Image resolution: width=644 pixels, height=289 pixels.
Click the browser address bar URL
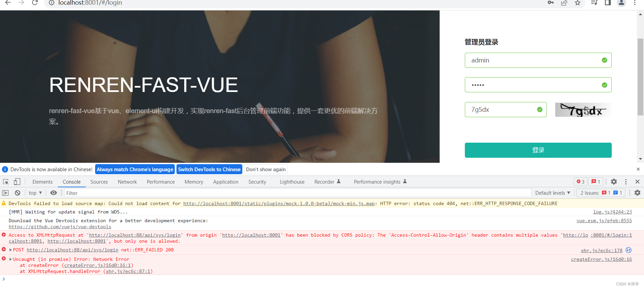coord(90,3)
